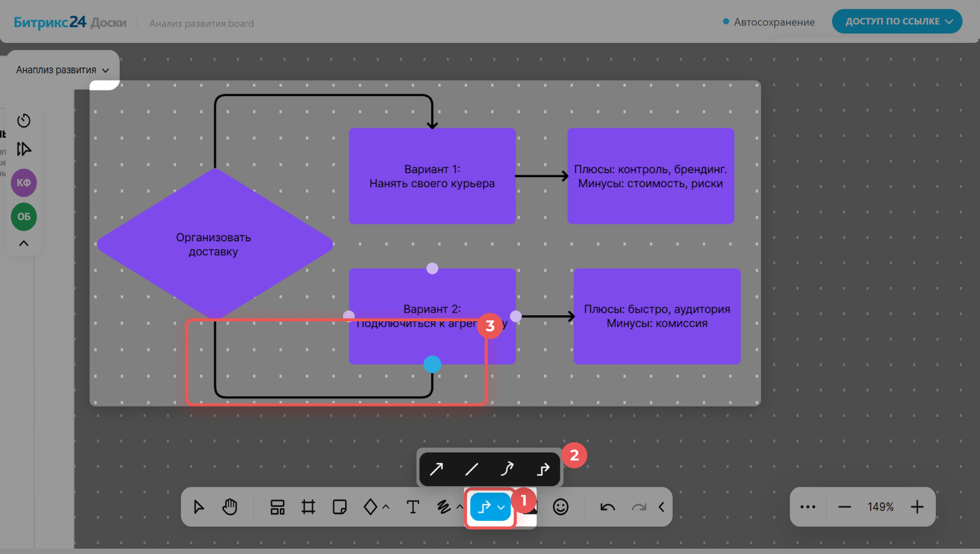The width and height of the screenshot is (980, 554).
Task: Open 'Анаплиз развития' board dropdown
Action: pyautogui.click(x=62, y=70)
